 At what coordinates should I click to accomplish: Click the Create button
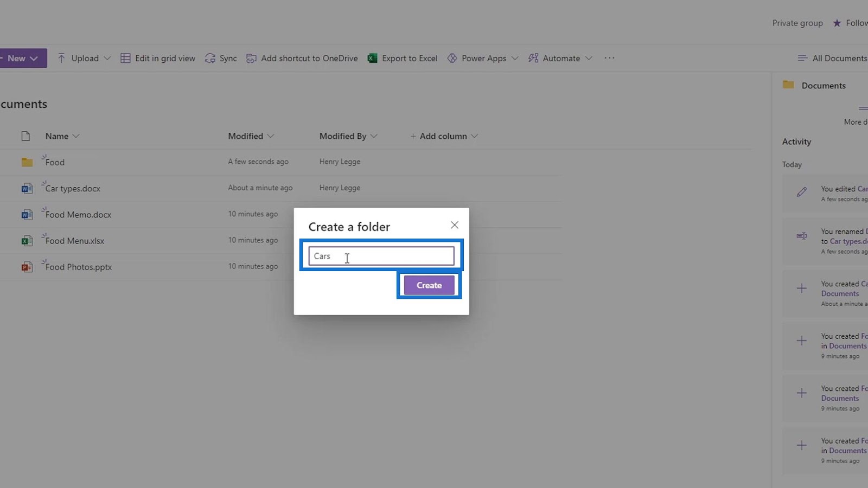429,285
